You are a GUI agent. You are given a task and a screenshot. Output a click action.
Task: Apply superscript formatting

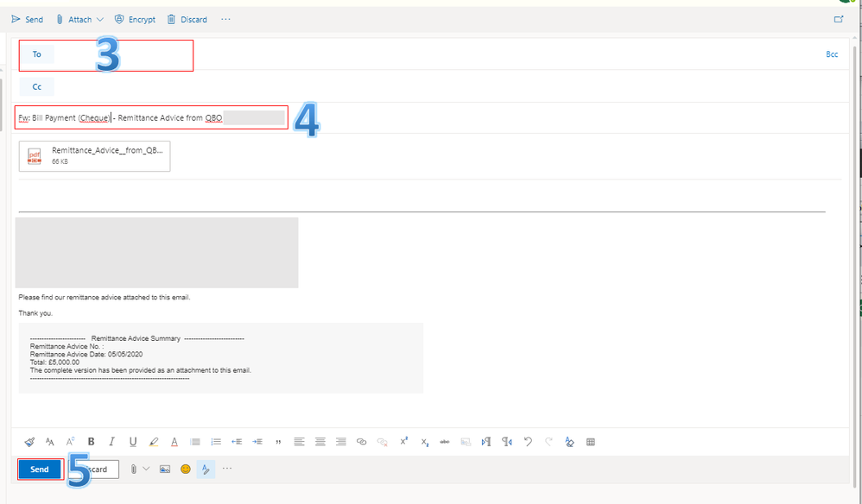coord(403,441)
